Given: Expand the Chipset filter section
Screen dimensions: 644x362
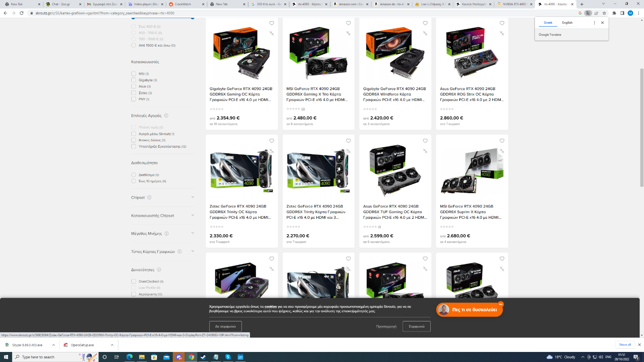Looking at the screenshot, I should point(192,197).
